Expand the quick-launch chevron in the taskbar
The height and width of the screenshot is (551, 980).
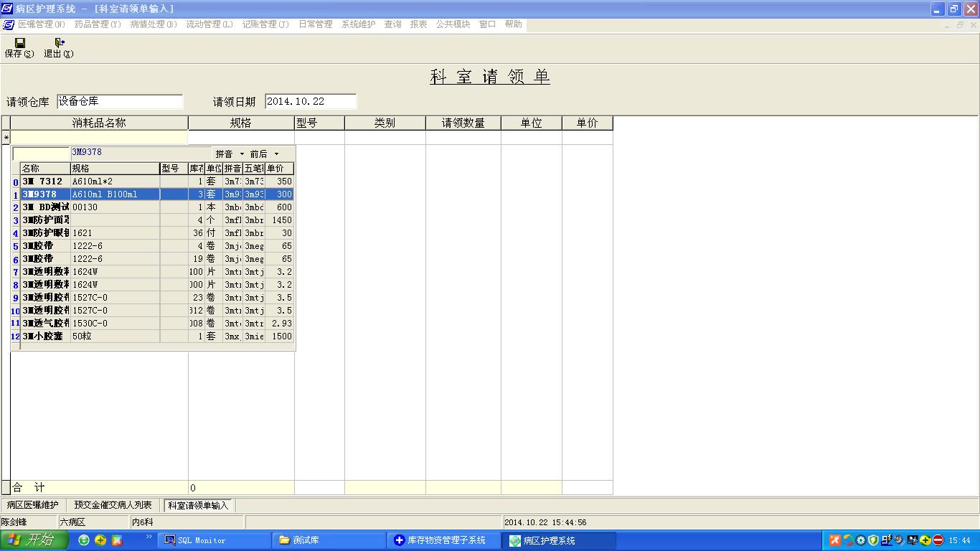149,537
